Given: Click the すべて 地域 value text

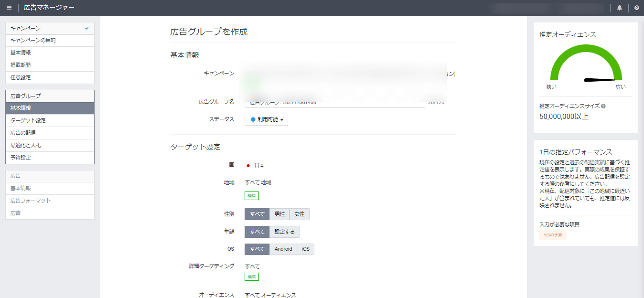Looking at the screenshot, I should [x=258, y=182].
